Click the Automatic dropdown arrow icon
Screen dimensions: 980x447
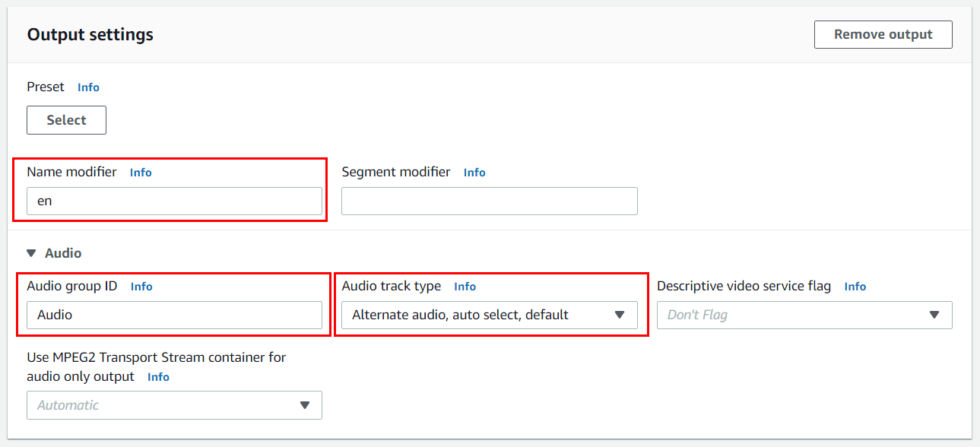click(x=305, y=405)
